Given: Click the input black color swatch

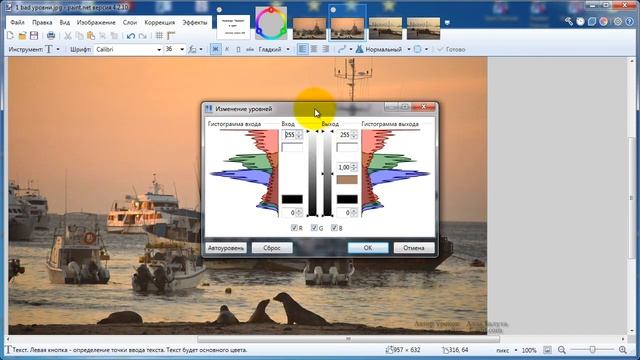Looking at the screenshot, I should pyautogui.click(x=292, y=199).
